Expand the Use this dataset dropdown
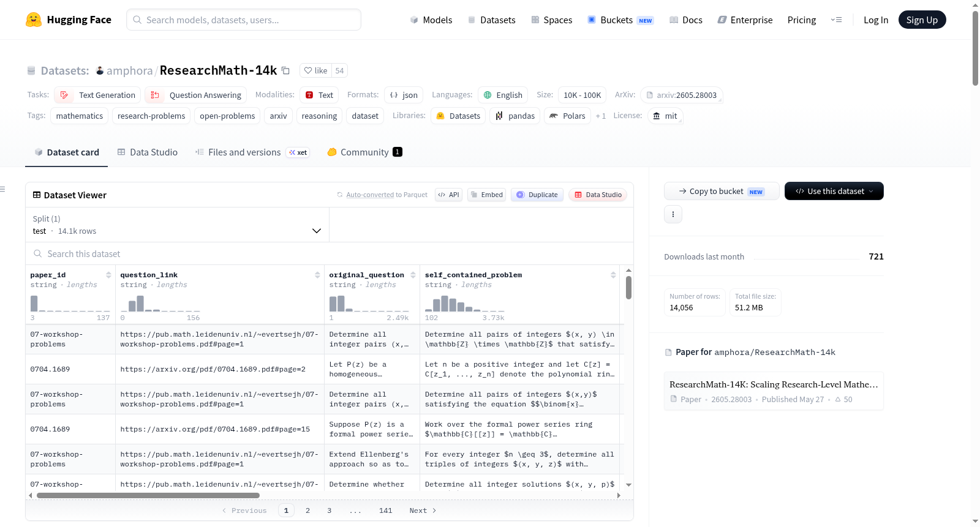 pos(834,191)
